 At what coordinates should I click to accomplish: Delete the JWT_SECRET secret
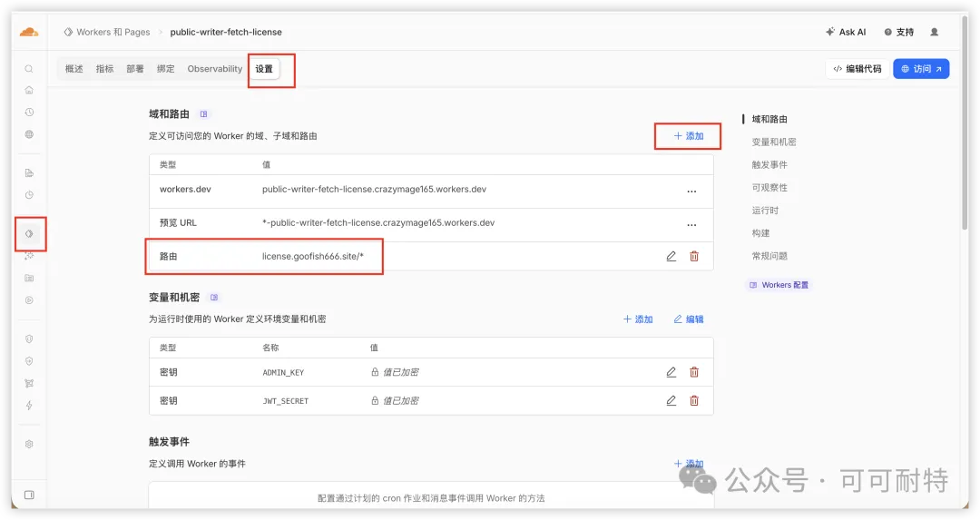tap(694, 400)
